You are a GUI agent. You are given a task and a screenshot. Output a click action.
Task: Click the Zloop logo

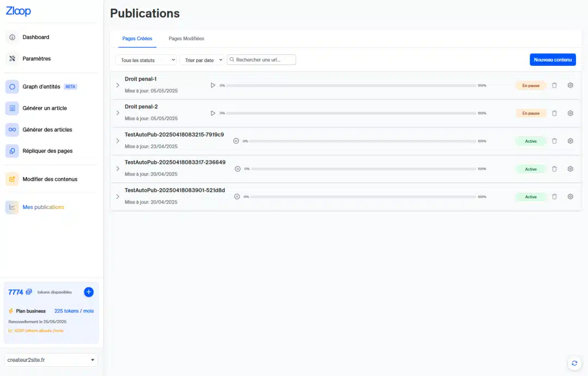coord(19,11)
